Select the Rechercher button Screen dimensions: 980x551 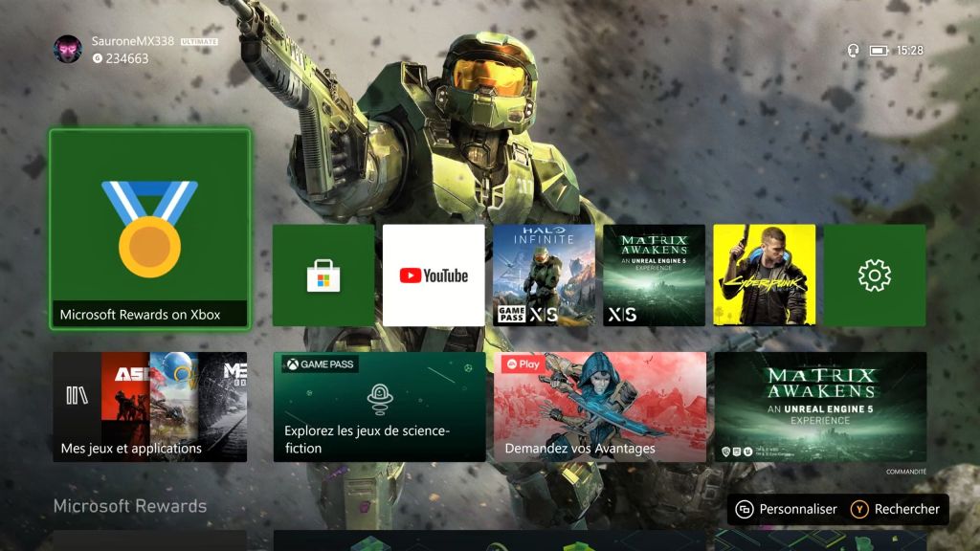coord(895,509)
